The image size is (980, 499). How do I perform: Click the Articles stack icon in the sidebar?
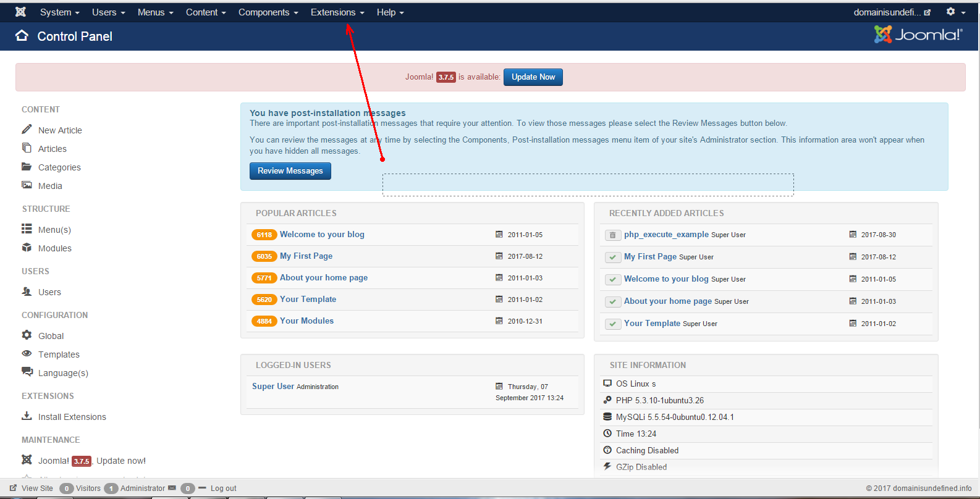pos(27,148)
